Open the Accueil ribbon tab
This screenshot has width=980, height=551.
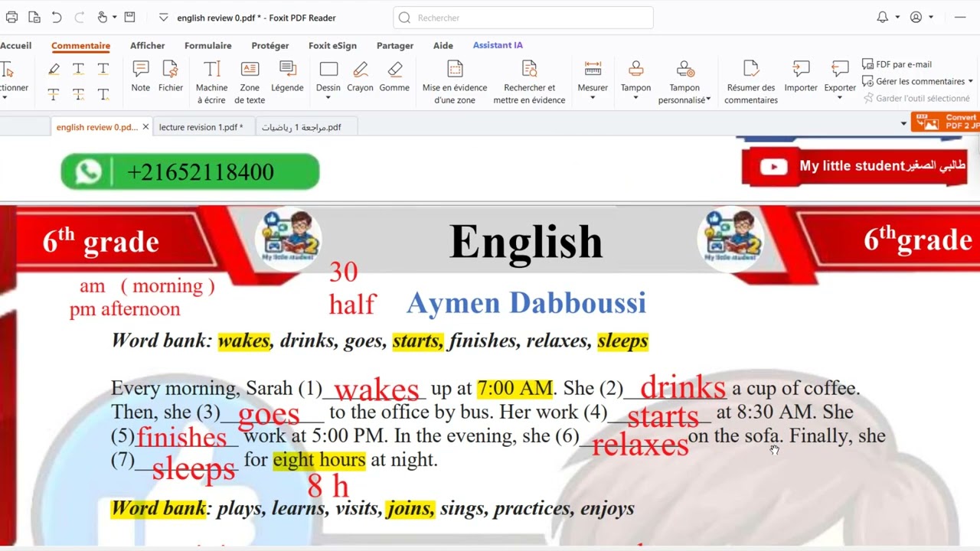click(x=16, y=45)
